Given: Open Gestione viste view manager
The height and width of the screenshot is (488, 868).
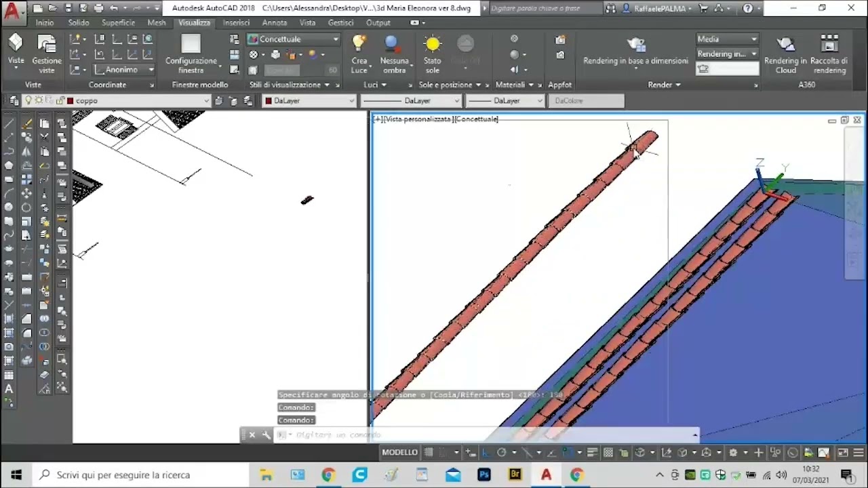Looking at the screenshot, I should (46, 53).
